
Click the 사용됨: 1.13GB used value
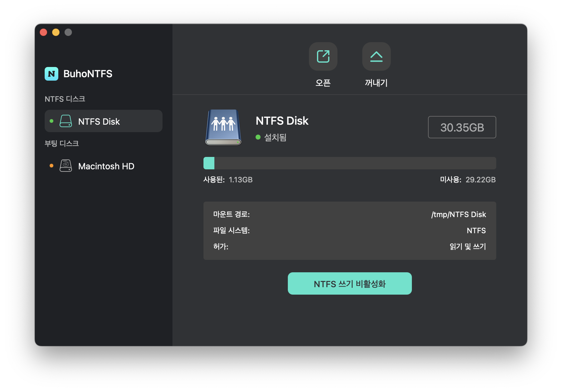click(x=228, y=180)
